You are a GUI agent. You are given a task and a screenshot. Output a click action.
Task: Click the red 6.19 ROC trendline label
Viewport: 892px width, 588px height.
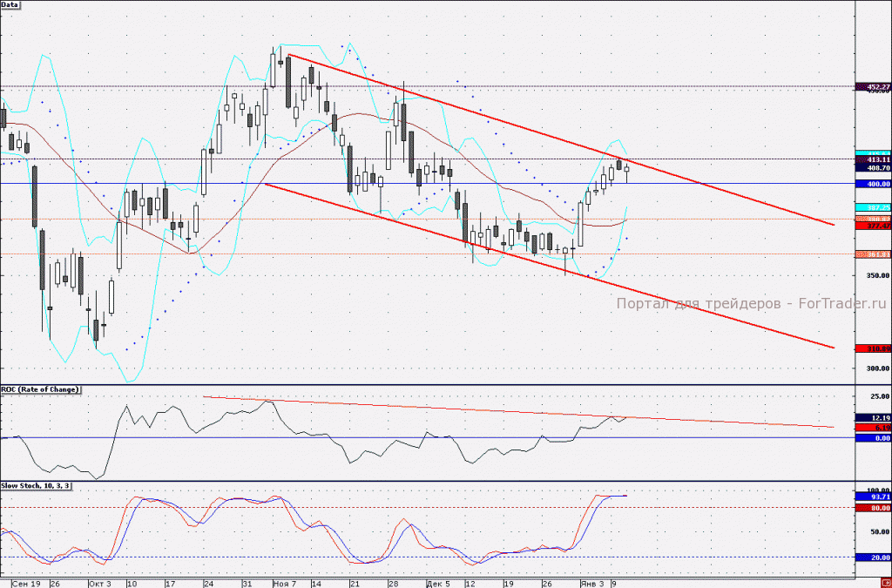pos(873,428)
